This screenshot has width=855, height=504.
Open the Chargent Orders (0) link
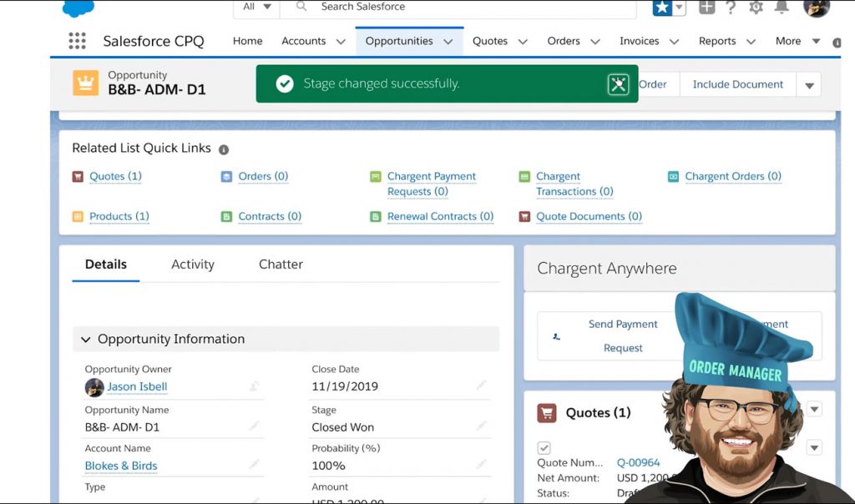pyautogui.click(x=733, y=177)
